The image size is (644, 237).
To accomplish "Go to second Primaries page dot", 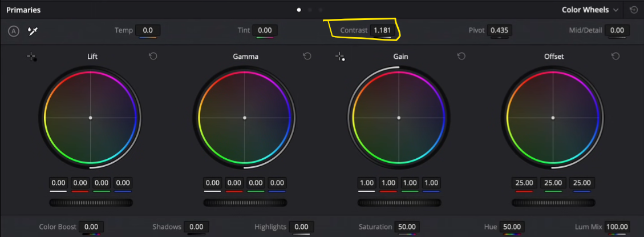I will tap(310, 10).
